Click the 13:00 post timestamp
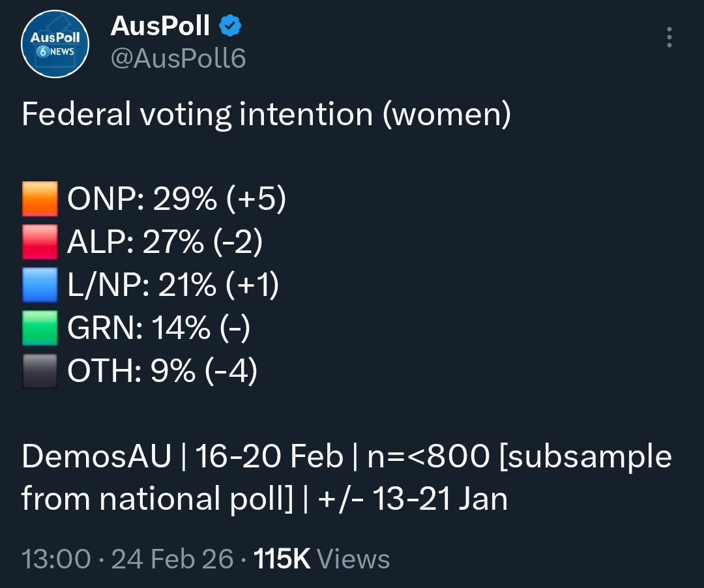Viewport: 704px width, 588px height. 56,559
